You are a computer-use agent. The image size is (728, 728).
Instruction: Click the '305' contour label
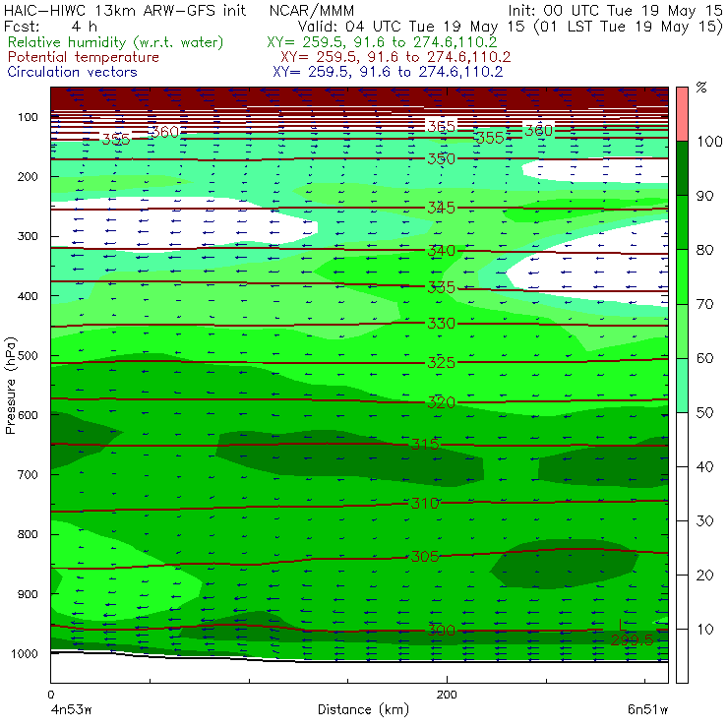pyautogui.click(x=425, y=556)
